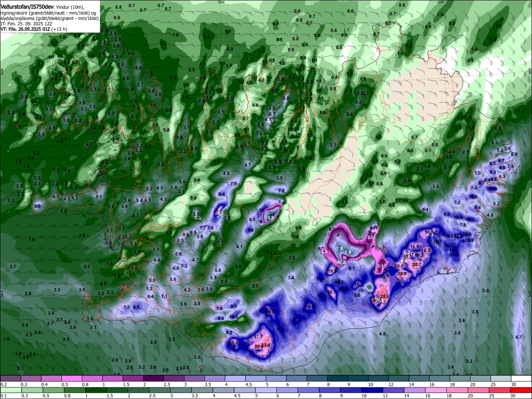Pick the bright red swatch at 30 in the rain legend
This screenshot has width=532, height=399.
[x=521, y=390]
